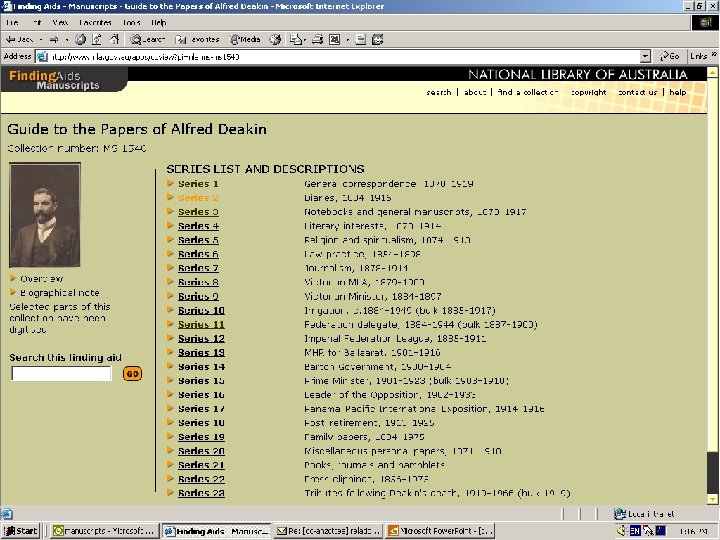Open the Media toolbar button

click(x=245, y=39)
